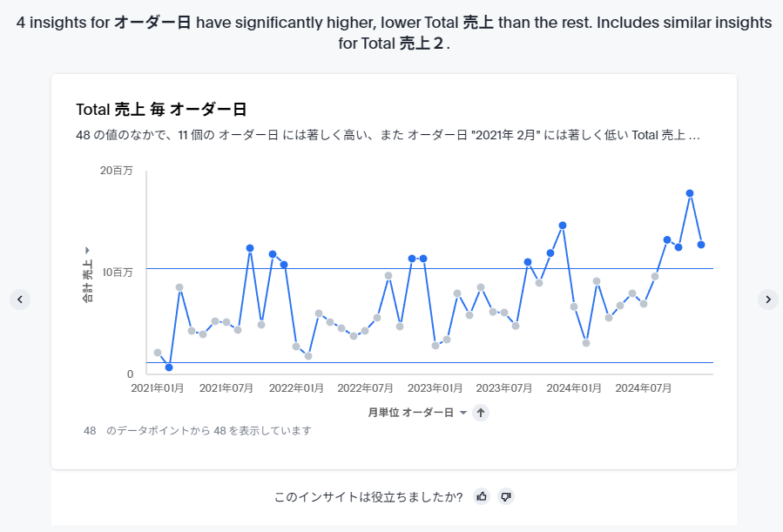
Task: Click the last data point on the line
Action: click(701, 245)
